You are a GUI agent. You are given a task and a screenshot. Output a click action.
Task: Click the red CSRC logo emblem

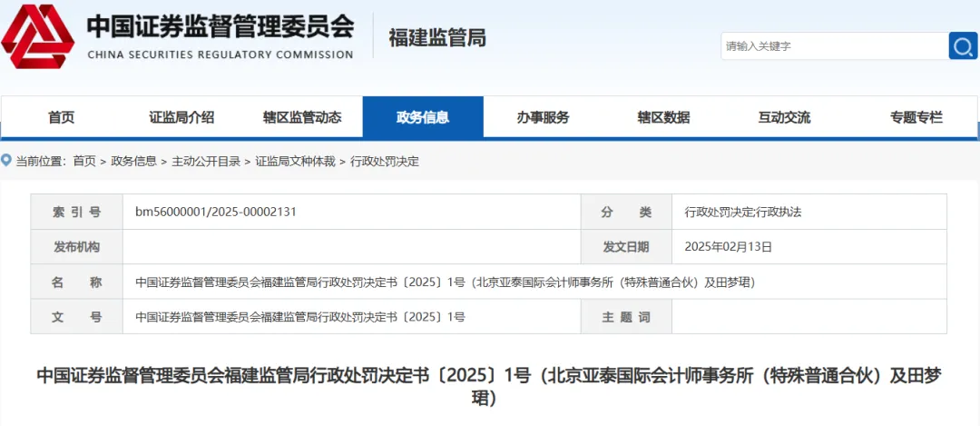pos(37,37)
